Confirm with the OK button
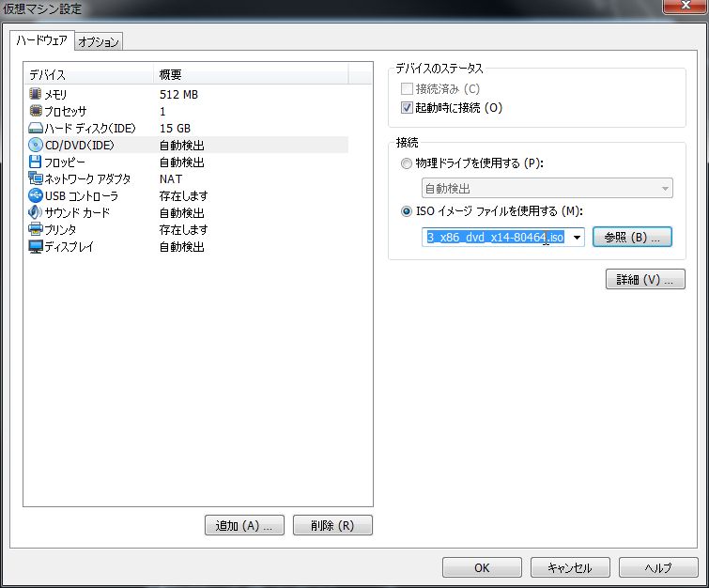 [482, 567]
